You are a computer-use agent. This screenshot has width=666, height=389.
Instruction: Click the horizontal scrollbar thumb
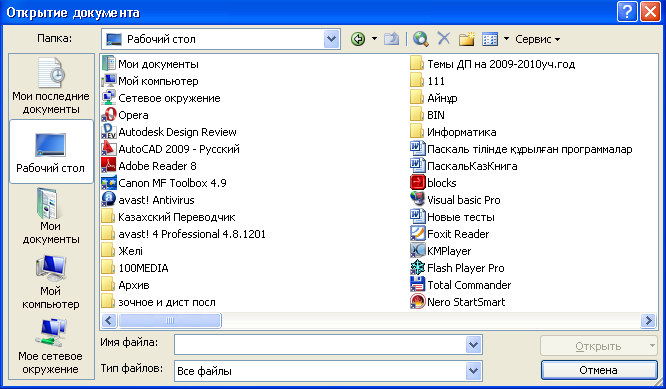pyautogui.click(x=170, y=320)
